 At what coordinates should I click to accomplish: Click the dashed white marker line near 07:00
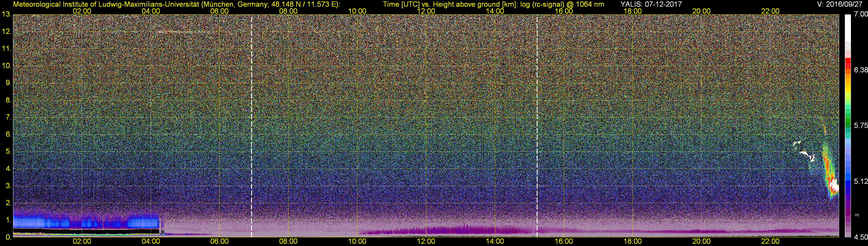click(251, 126)
